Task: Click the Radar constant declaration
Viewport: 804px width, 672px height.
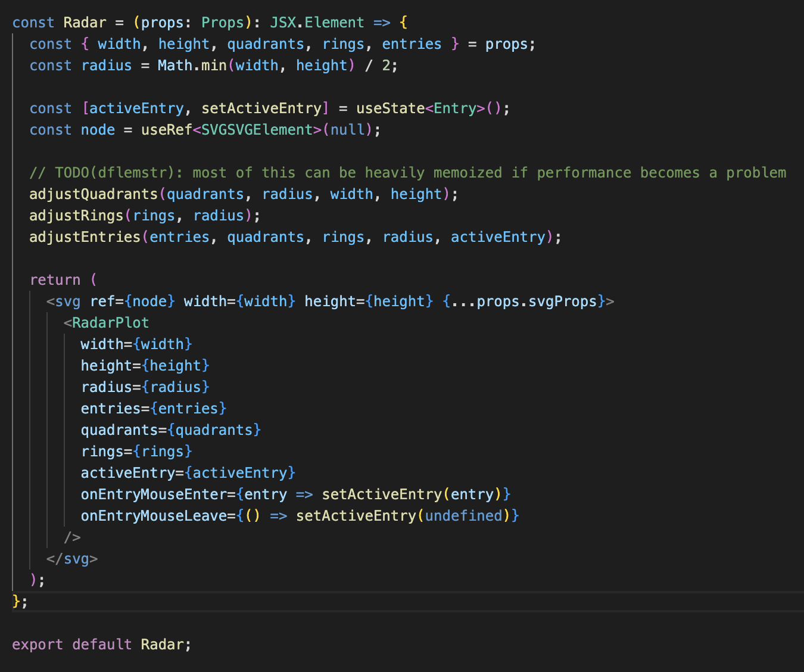Action: pos(85,22)
